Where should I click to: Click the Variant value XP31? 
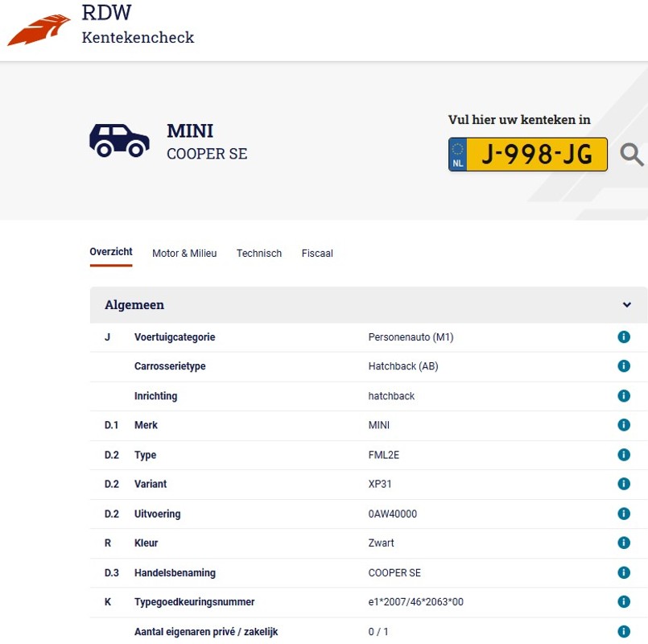tap(380, 484)
